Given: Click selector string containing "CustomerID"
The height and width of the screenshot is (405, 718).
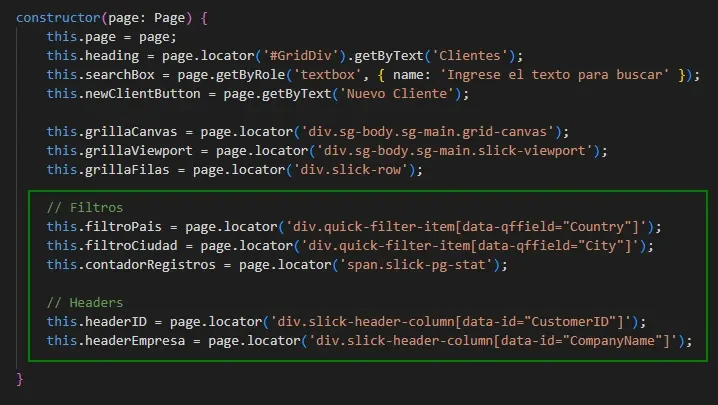Looking at the screenshot, I should pyautogui.click(x=451, y=322).
